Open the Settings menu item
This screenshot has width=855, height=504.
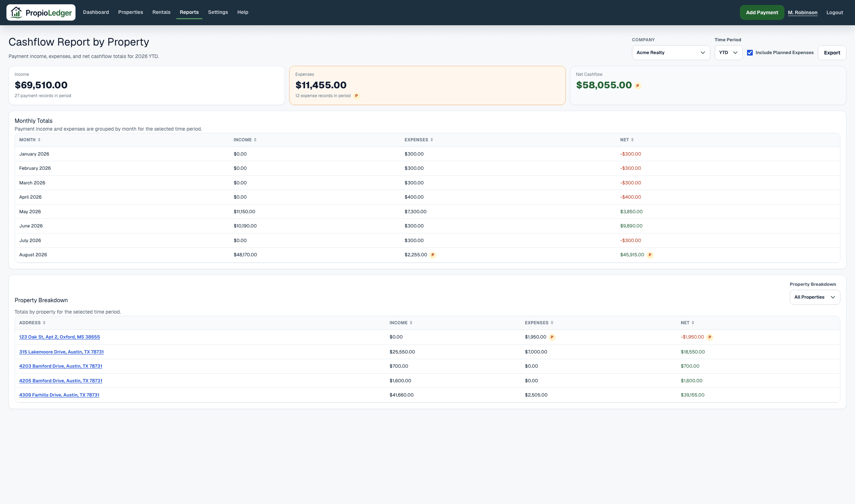click(218, 12)
